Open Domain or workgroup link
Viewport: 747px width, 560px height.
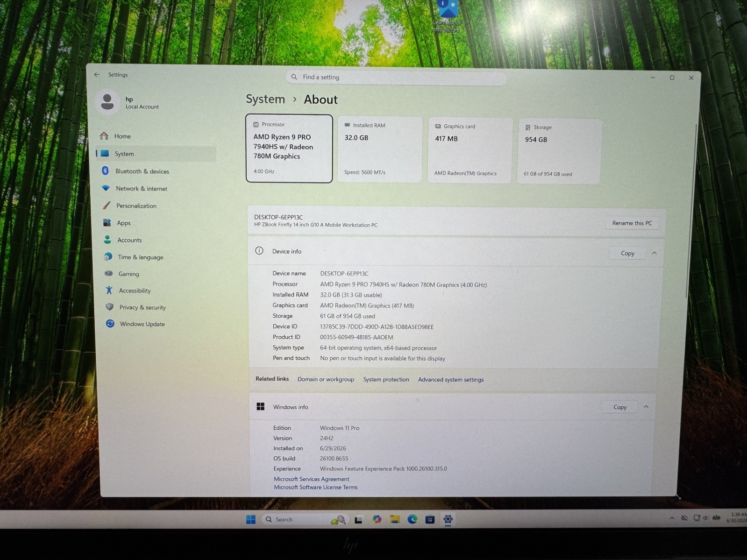[326, 379]
